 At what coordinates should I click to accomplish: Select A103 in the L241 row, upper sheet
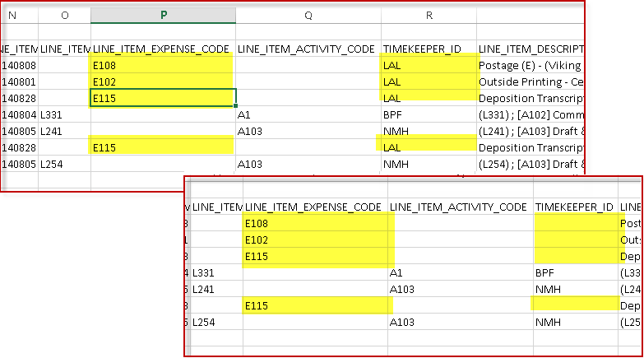coord(308,131)
